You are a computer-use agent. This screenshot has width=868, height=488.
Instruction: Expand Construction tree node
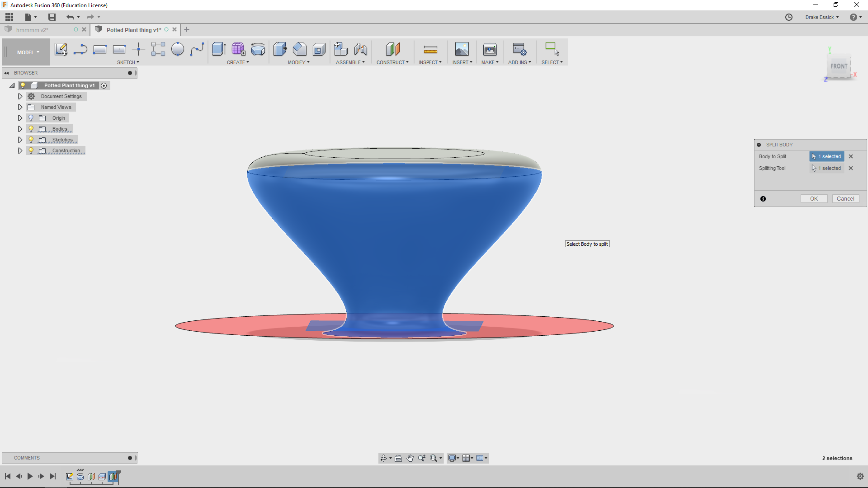pyautogui.click(x=20, y=150)
